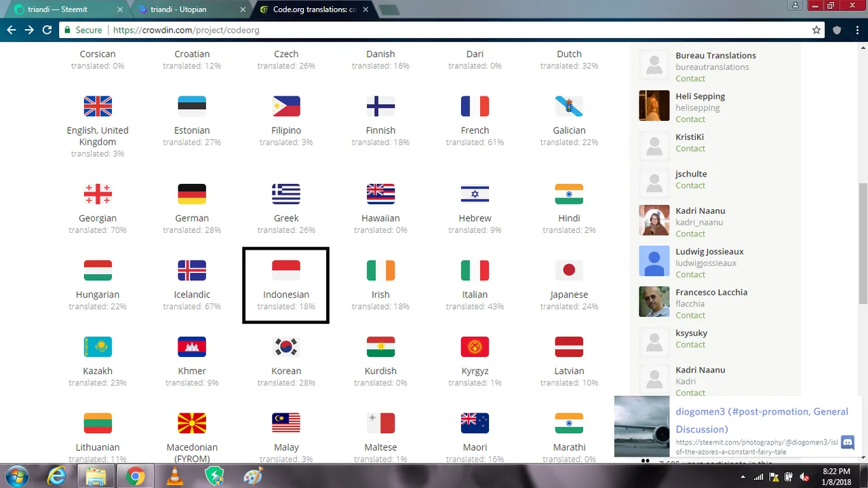Open the Icelandic flag icon

point(192,270)
